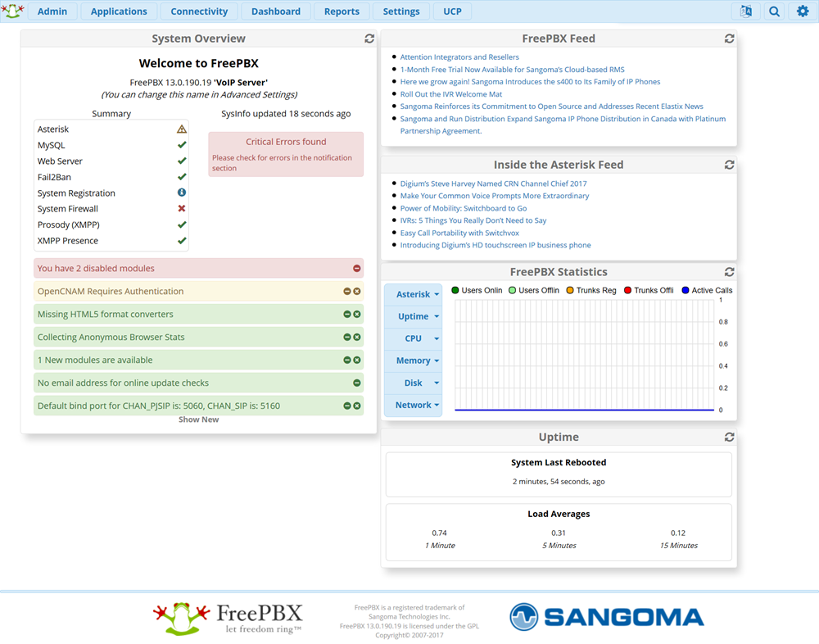
Task: Open the settings gear icon in the top bar
Action: [x=803, y=11]
